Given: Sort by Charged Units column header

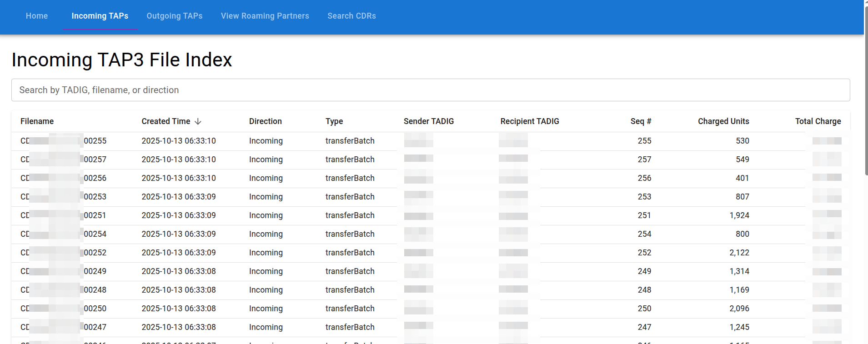Looking at the screenshot, I should click(x=723, y=121).
